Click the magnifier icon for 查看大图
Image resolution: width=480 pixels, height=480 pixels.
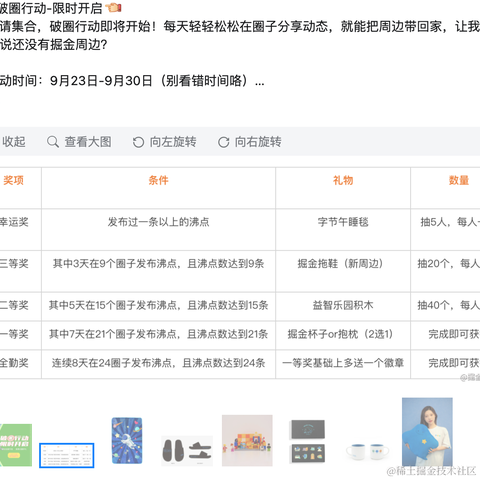pyautogui.click(x=53, y=142)
